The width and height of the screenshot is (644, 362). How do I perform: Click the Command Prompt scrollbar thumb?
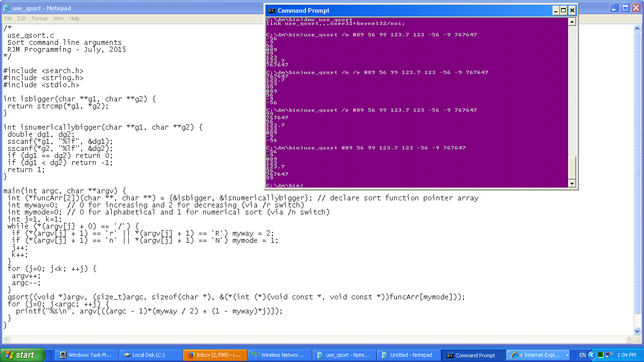(572, 167)
